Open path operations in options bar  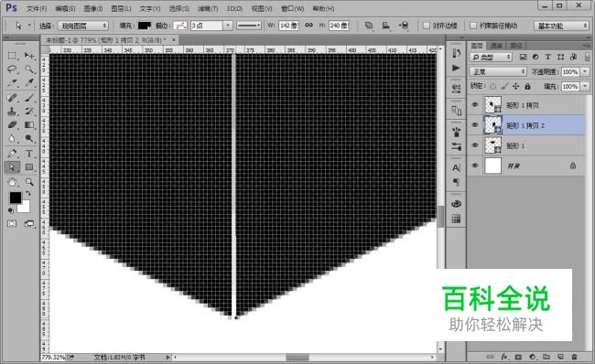pos(369,26)
